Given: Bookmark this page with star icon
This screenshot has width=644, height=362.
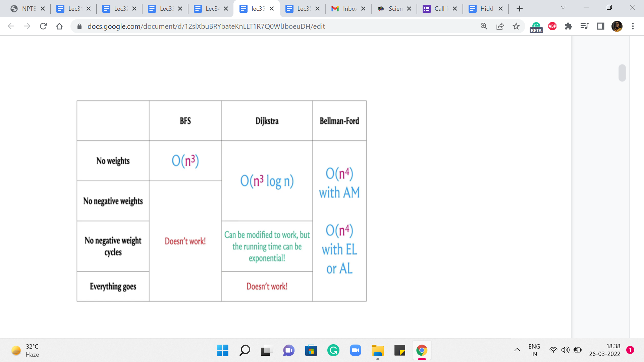Looking at the screenshot, I should (x=516, y=26).
